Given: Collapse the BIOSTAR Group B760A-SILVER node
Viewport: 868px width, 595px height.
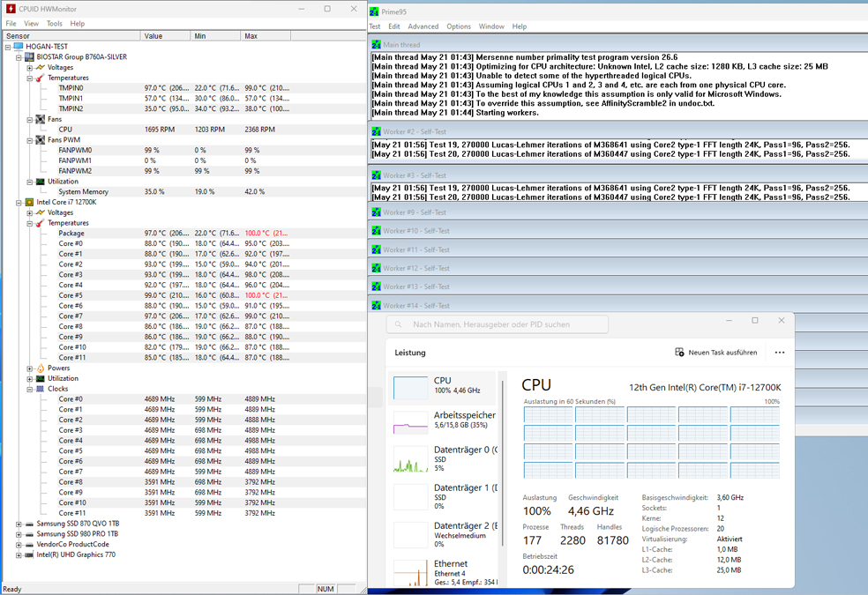Looking at the screenshot, I should (x=19, y=57).
